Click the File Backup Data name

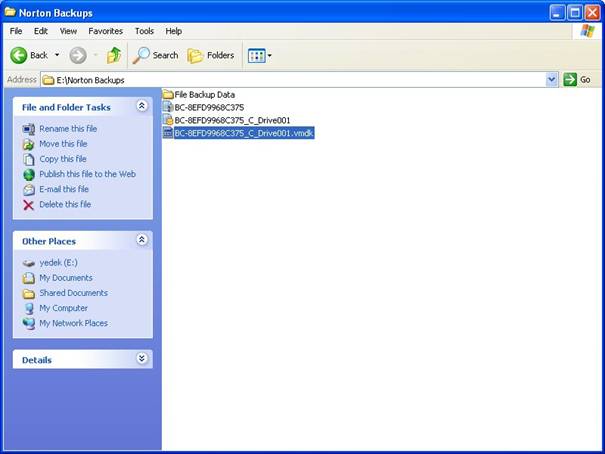204,95
